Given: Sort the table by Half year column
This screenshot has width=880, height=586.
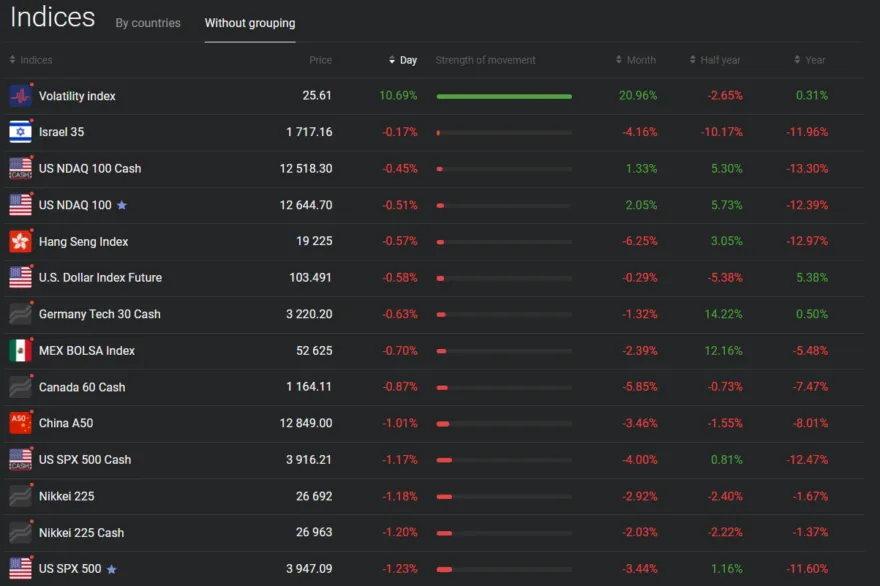Looking at the screenshot, I should click(x=715, y=60).
